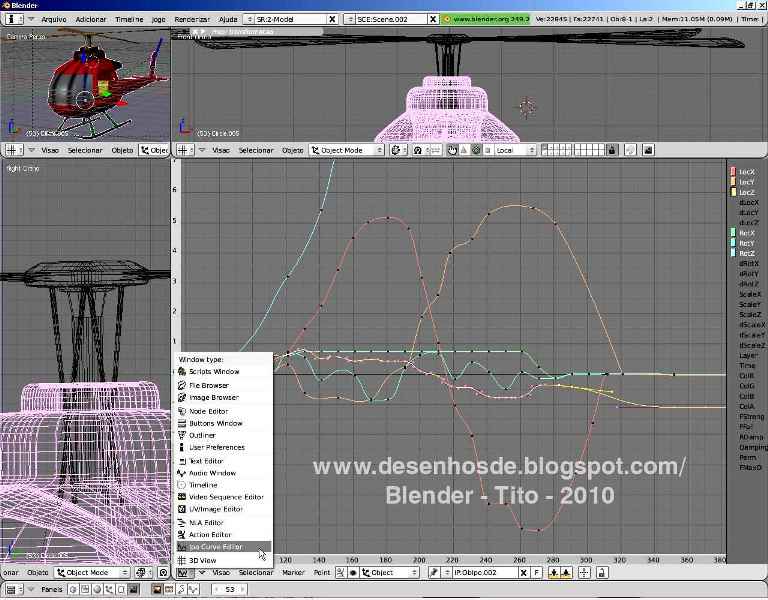The image size is (768, 600).
Task: Open Object Mode dropdown in bottom-left view
Action: click(x=93, y=573)
